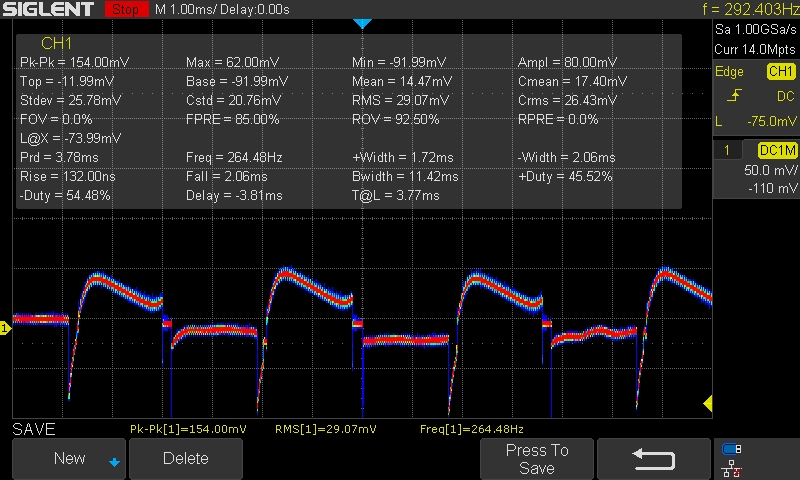Click the return arrow back button

tap(654, 459)
